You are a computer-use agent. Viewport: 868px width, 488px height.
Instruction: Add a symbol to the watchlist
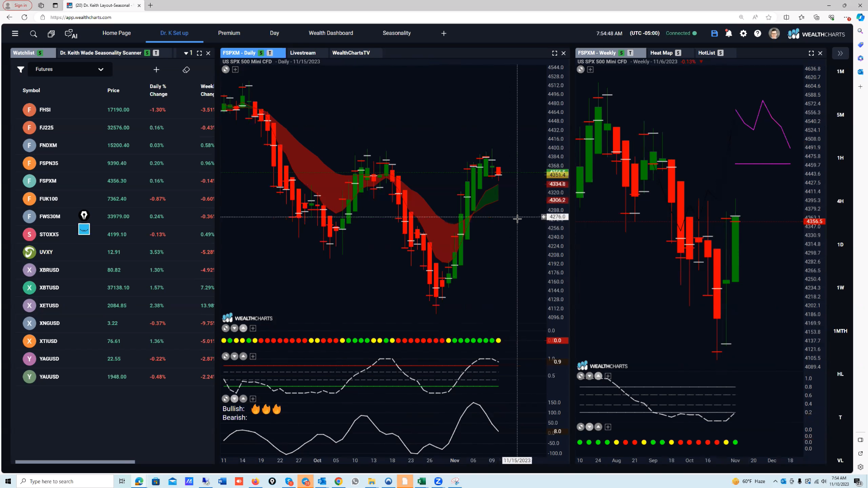point(156,70)
